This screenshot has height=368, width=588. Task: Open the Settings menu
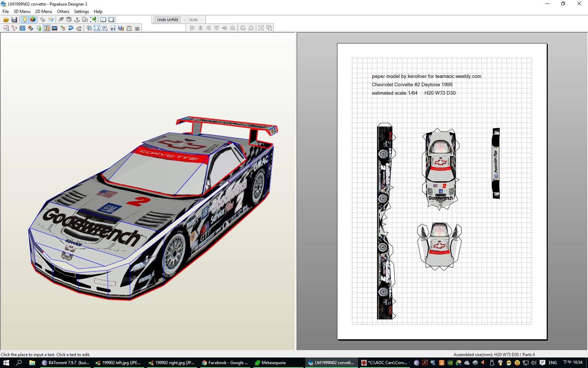click(81, 11)
